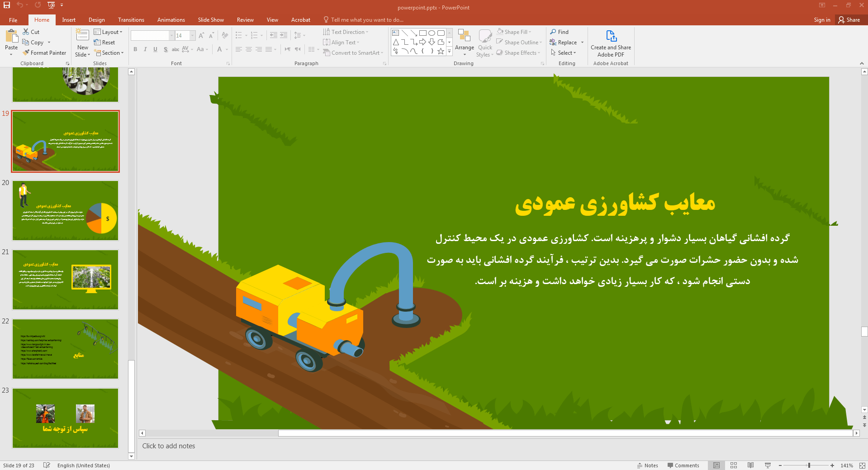Click the Undo arrow in quick access toolbar
Image resolution: width=868 pixels, height=470 pixels.
[20, 5]
